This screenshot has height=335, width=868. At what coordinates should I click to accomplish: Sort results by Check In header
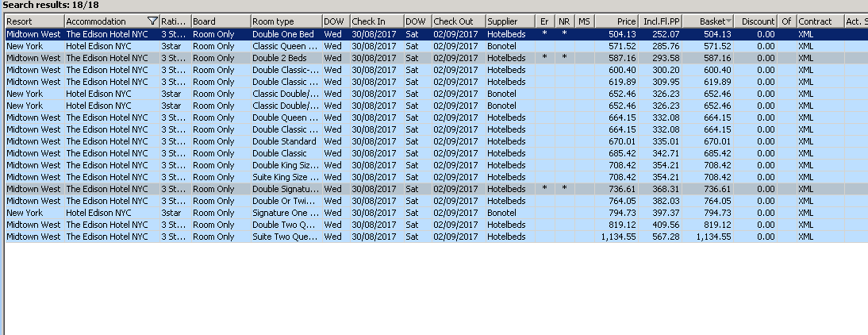[x=377, y=21]
